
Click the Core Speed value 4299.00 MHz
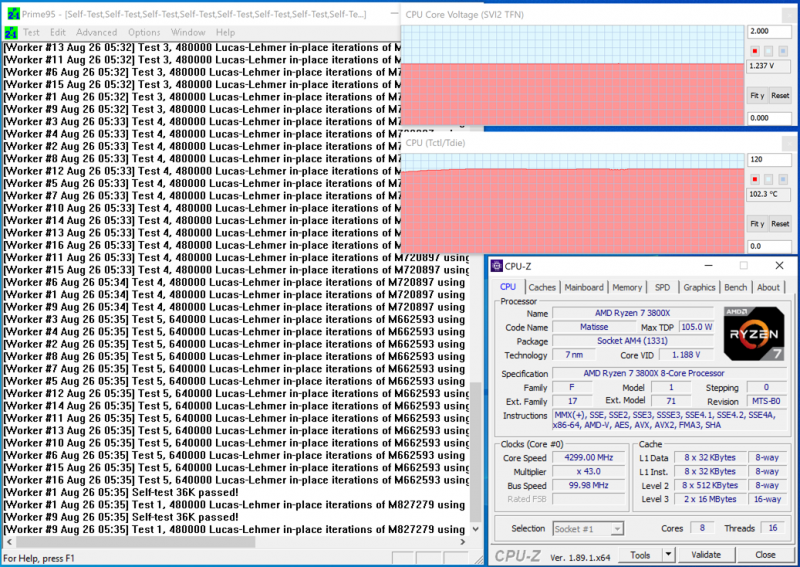click(x=588, y=458)
